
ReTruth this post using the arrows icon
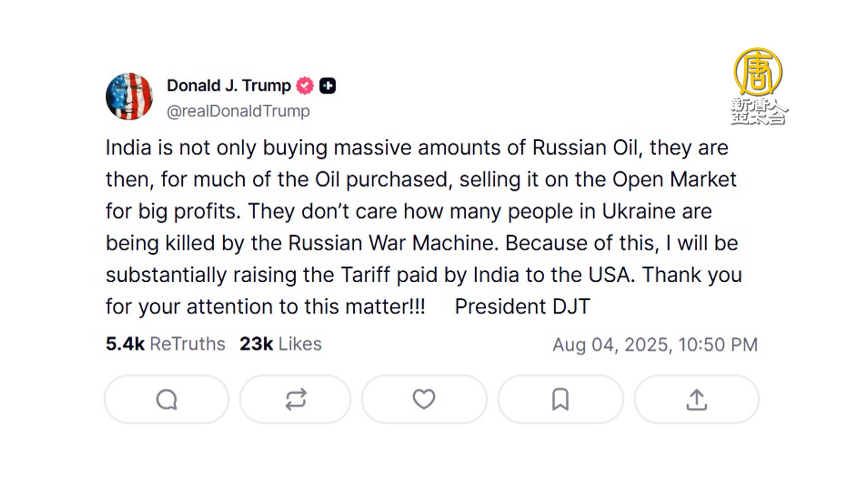(x=296, y=399)
